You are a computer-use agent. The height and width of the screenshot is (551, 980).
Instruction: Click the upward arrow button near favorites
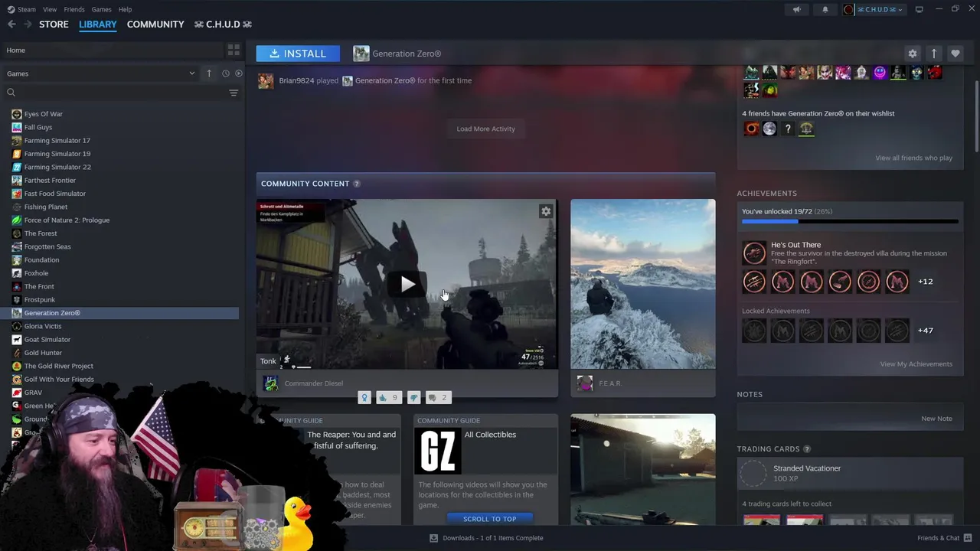pos(933,54)
